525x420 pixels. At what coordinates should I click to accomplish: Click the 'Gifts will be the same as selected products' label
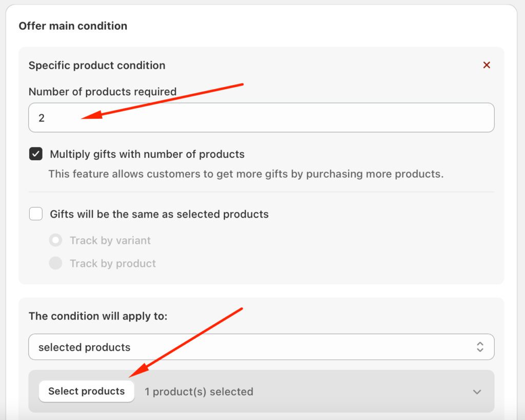[159, 214]
